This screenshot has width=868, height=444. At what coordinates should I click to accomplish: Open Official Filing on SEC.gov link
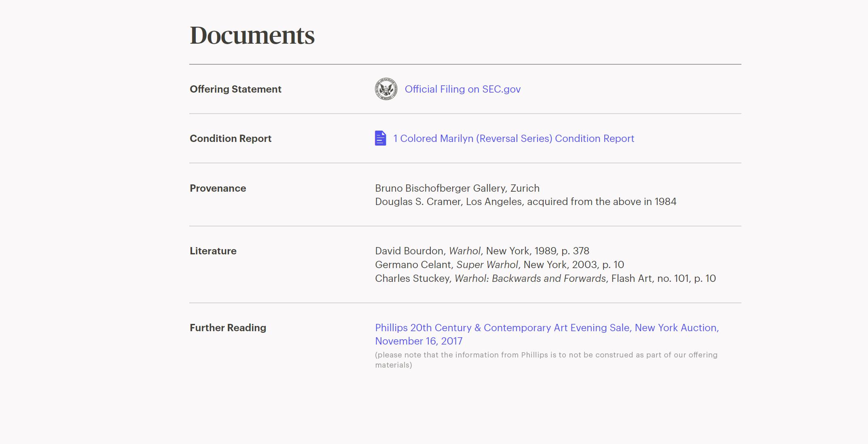tap(462, 89)
